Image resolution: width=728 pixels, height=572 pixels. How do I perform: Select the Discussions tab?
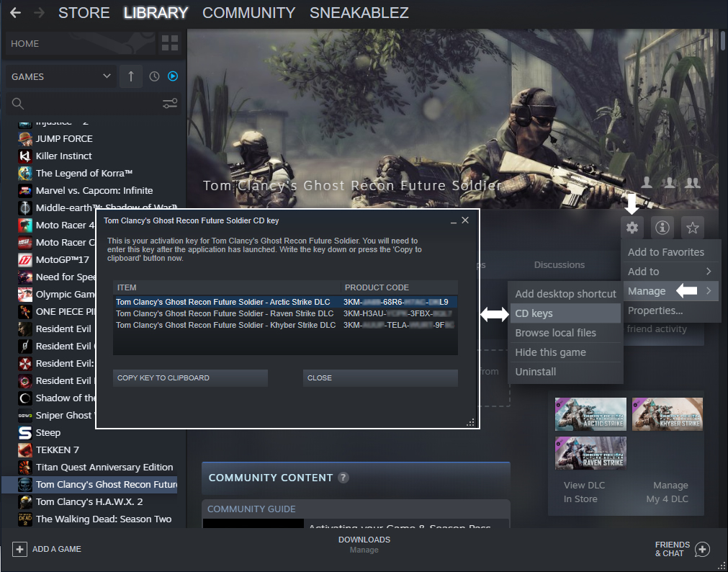tap(559, 264)
